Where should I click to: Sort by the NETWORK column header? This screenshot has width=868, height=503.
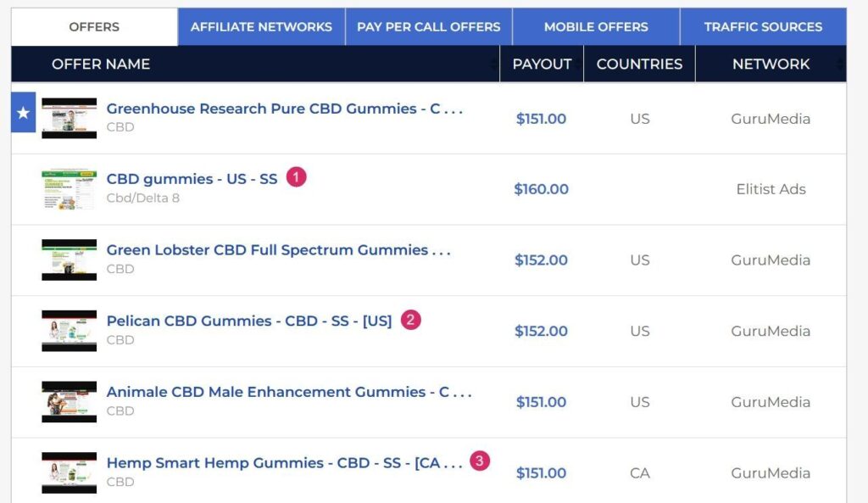771,64
